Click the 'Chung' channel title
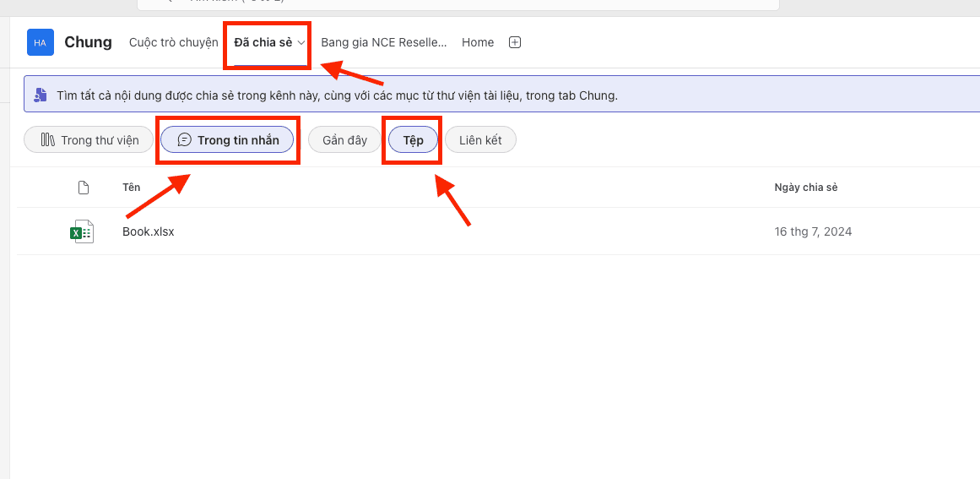This screenshot has width=980, height=479. pyautogui.click(x=88, y=42)
